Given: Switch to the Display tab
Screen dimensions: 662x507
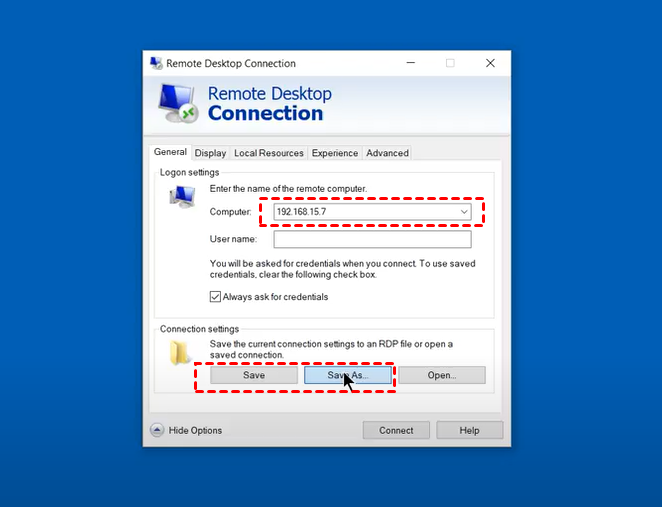Looking at the screenshot, I should click(x=210, y=153).
